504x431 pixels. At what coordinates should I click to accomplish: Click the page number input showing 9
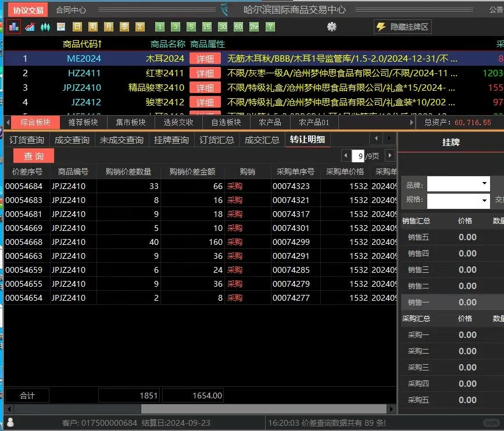(x=358, y=156)
